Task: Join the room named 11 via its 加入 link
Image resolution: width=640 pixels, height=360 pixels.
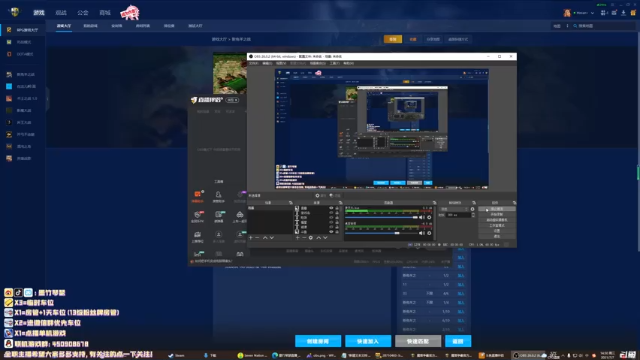Action: coord(461,284)
